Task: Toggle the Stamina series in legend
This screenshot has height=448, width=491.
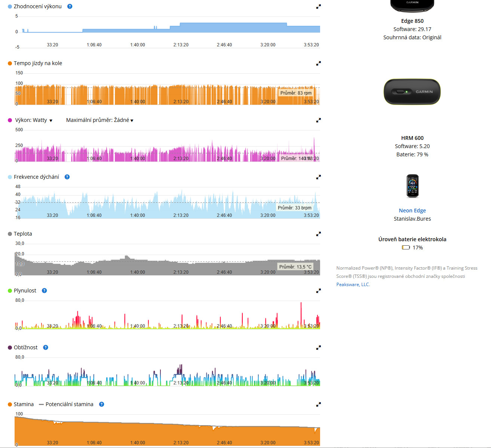Action: 21,404
